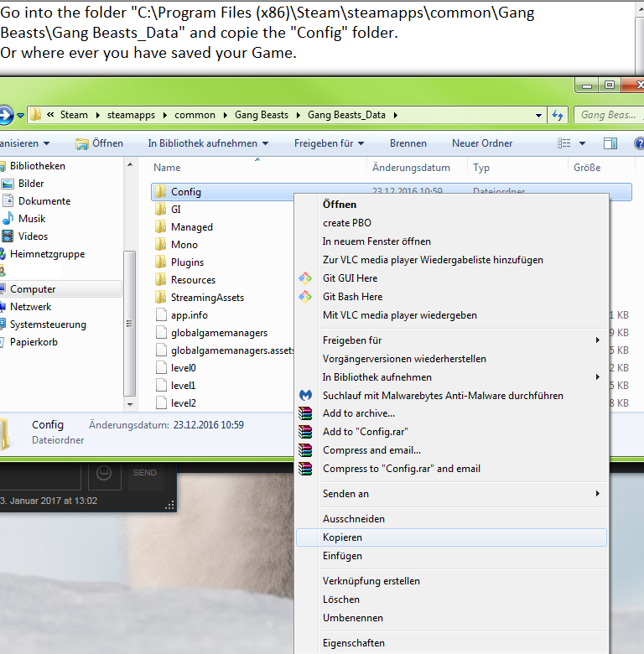Select Heimnetzgruppe in the navigation pane

coord(47,253)
